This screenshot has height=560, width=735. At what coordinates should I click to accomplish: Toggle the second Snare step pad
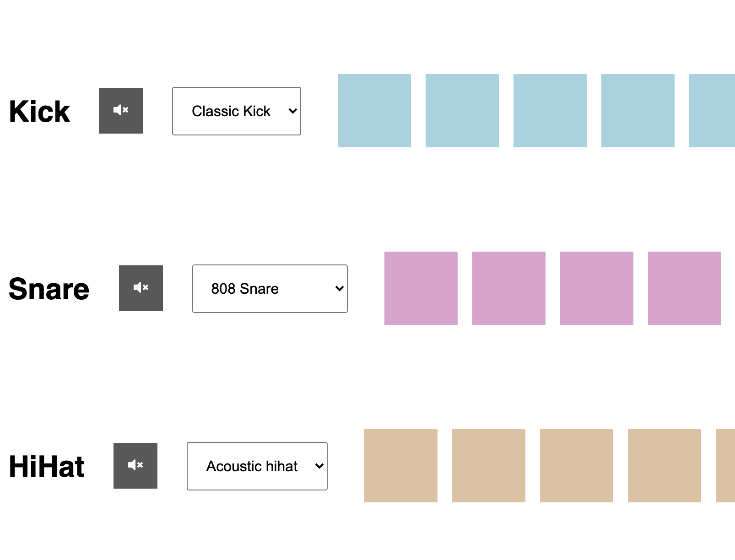pos(509,288)
